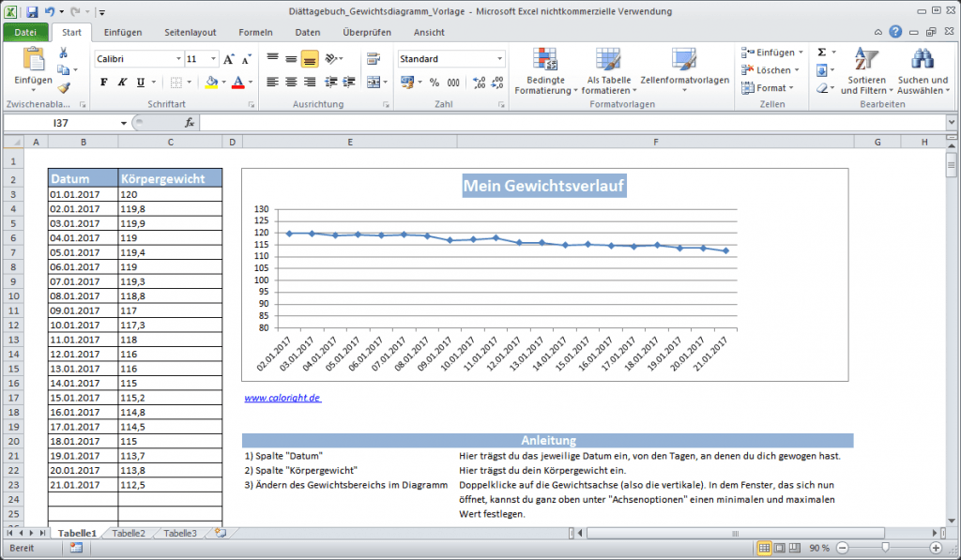Screen dimensions: 961x560
Task: Cut the selection with the scissors icon
Action: pyautogui.click(x=63, y=53)
